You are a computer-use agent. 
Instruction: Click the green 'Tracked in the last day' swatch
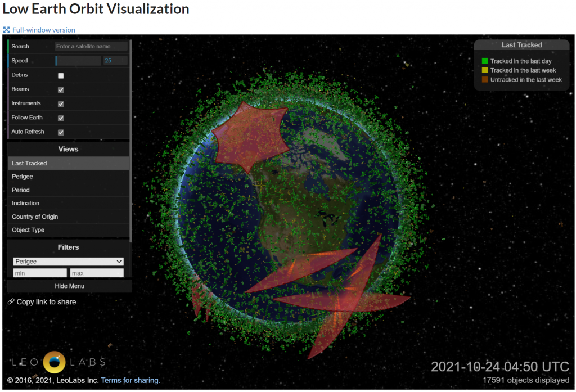485,61
